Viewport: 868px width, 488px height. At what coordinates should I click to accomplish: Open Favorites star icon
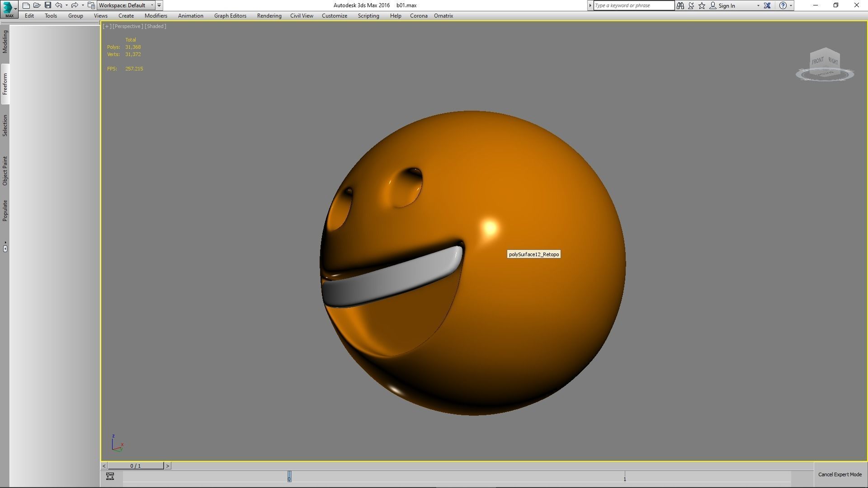[x=702, y=5]
